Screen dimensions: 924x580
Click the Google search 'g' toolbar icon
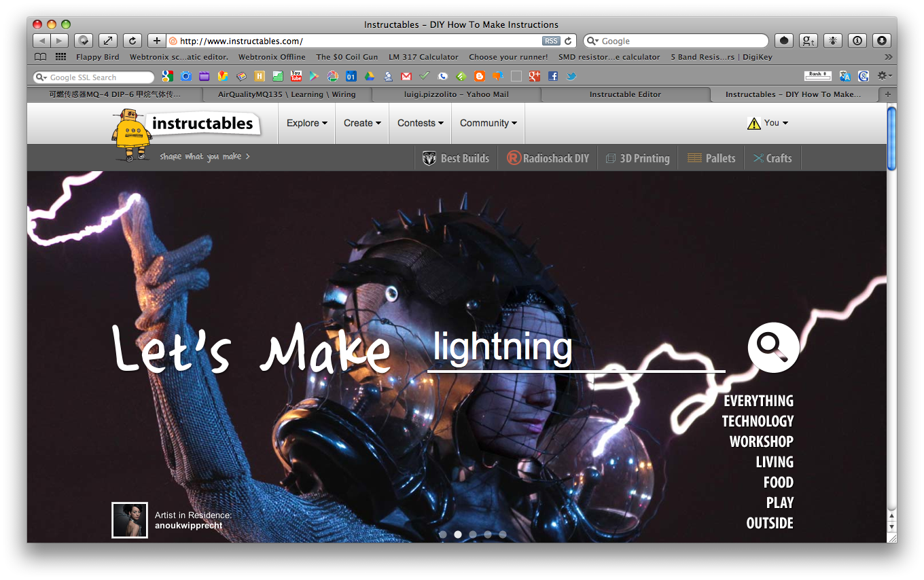pyautogui.click(x=167, y=76)
